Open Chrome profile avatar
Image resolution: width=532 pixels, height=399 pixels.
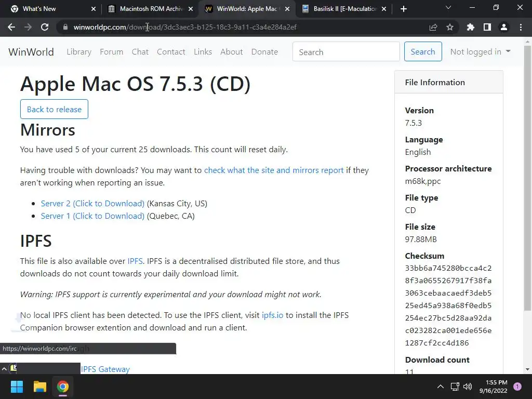(x=504, y=27)
